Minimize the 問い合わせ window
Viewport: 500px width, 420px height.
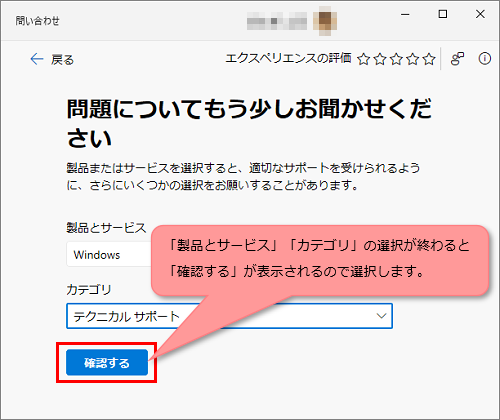click(405, 14)
